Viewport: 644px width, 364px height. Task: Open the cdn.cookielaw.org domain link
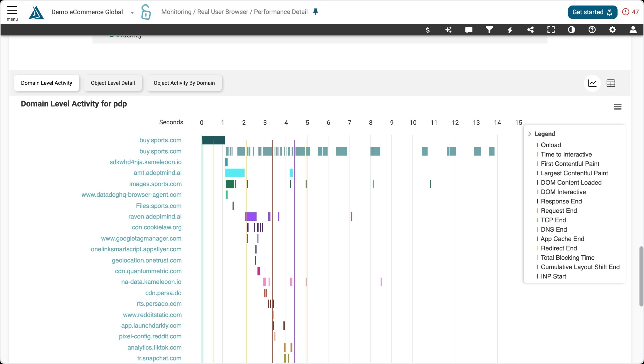[x=157, y=227]
